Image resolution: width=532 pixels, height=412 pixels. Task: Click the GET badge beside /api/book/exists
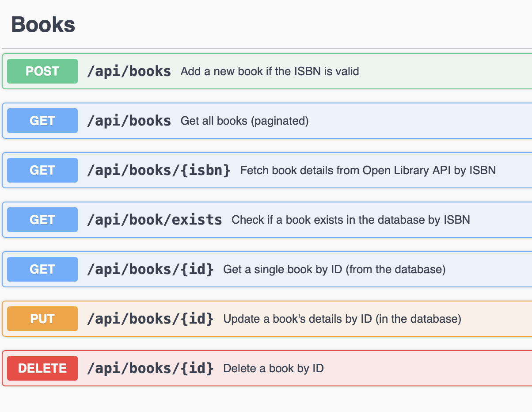point(42,220)
